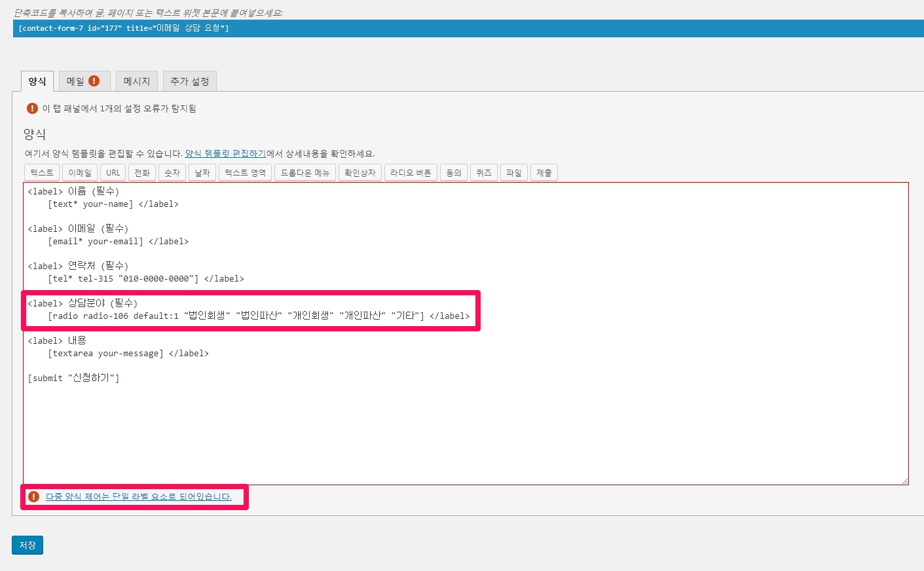924x571 pixels.
Task: Insert a 숫자 field tag
Action: coord(172,173)
